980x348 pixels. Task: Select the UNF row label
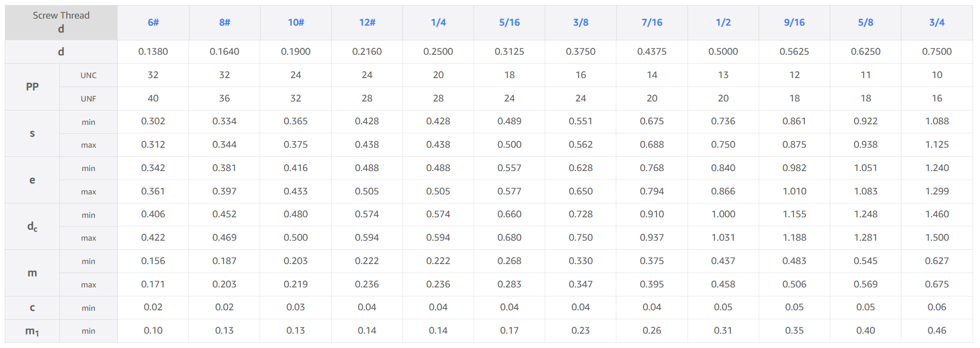coord(89,99)
